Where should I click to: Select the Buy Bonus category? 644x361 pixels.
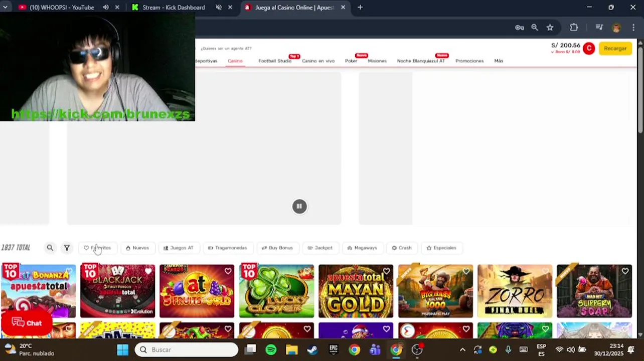(x=277, y=248)
